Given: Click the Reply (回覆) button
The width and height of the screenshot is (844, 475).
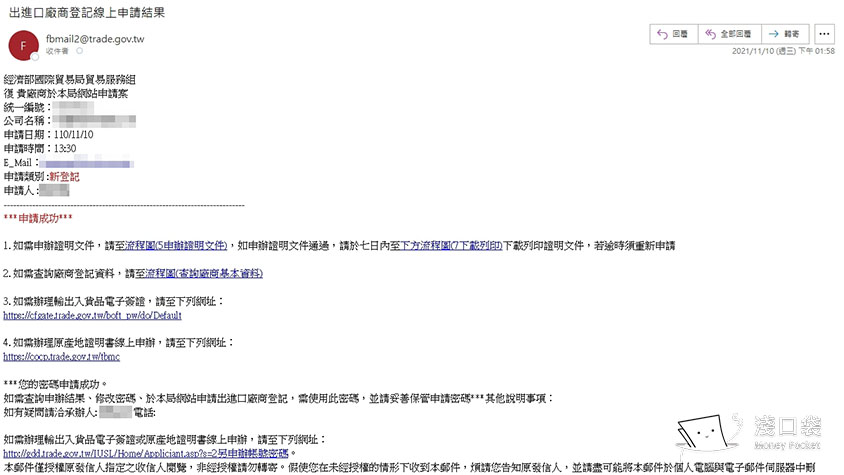Looking at the screenshot, I should 673,34.
